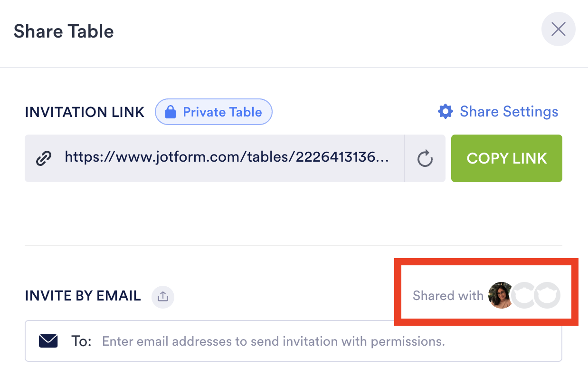588x388 pixels.
Task: Click the Share Table dialog title
Action: 64,31
